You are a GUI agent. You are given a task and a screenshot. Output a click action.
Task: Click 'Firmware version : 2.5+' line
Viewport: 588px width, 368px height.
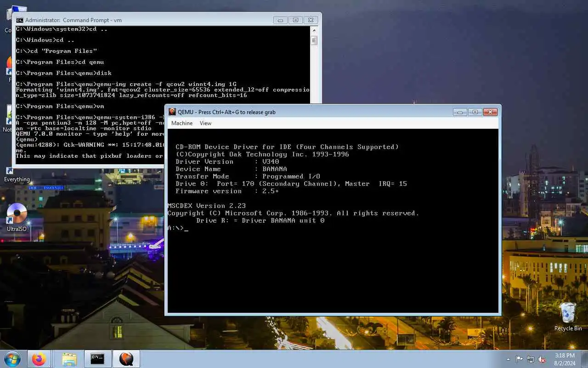coord(227,191)
